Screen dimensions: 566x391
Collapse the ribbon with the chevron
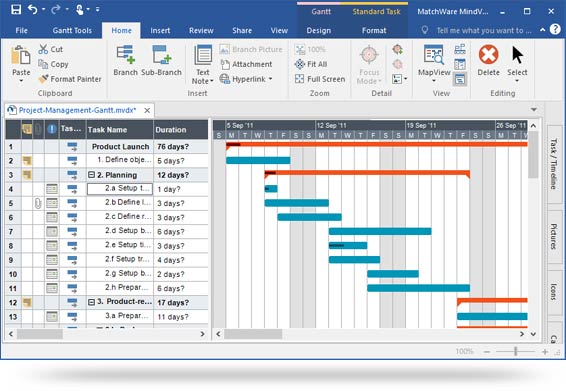click(x=543, y=30)
